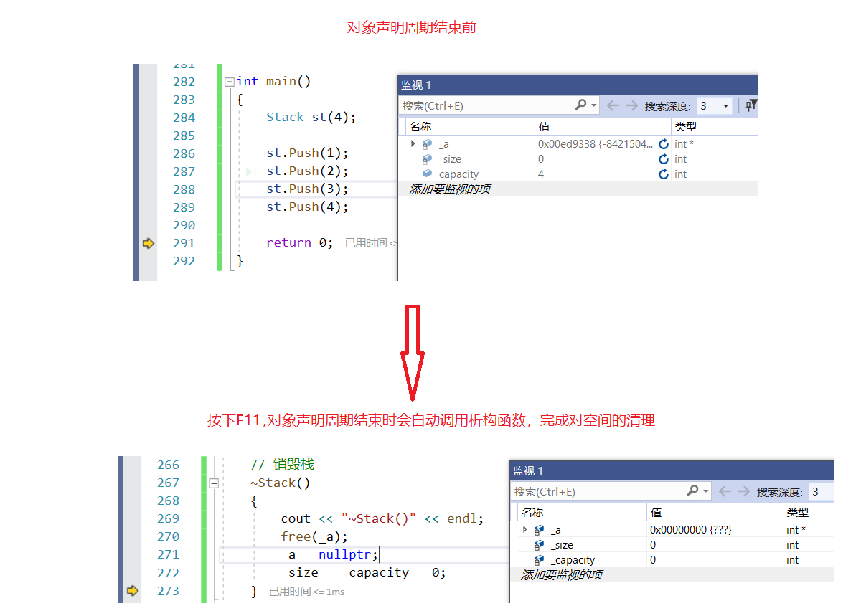Click the variable icon of capacity row
The height and width of the screenshot is (616, 866).
click(427, 174)
